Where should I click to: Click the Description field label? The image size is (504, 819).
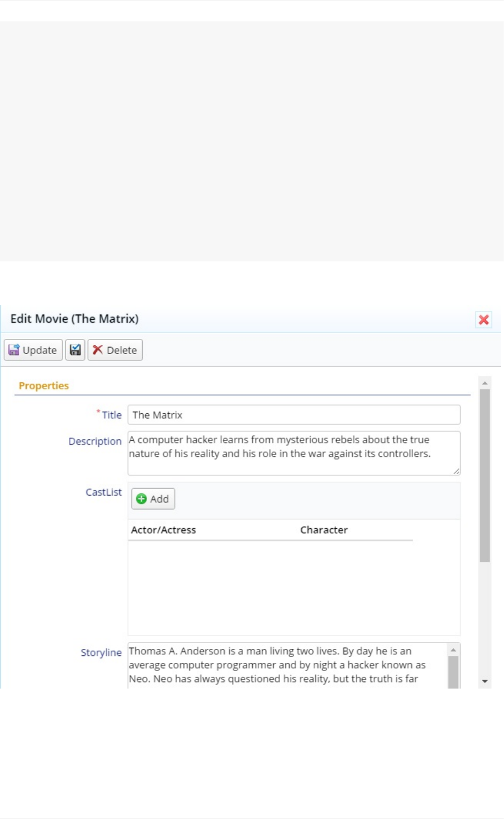[x=95, y=442]
